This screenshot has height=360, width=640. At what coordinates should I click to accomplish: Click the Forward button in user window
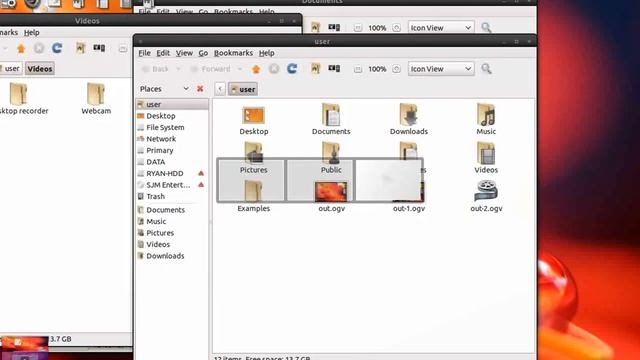[211, 69]
